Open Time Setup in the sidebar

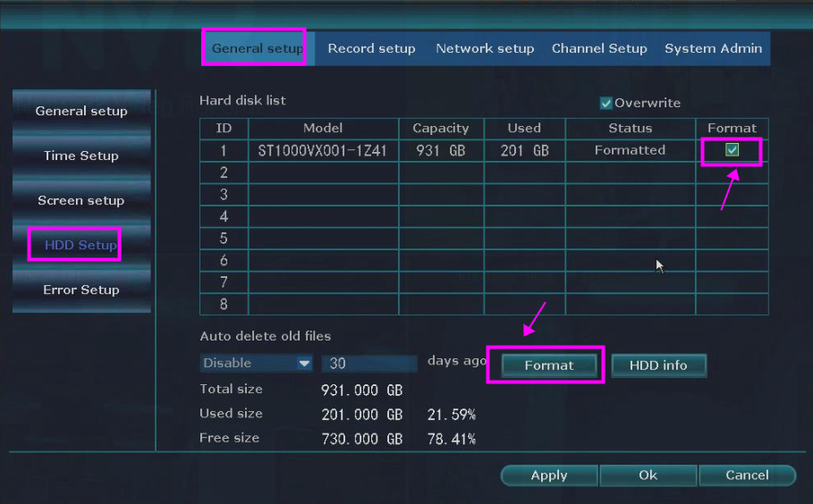(81, 155)
